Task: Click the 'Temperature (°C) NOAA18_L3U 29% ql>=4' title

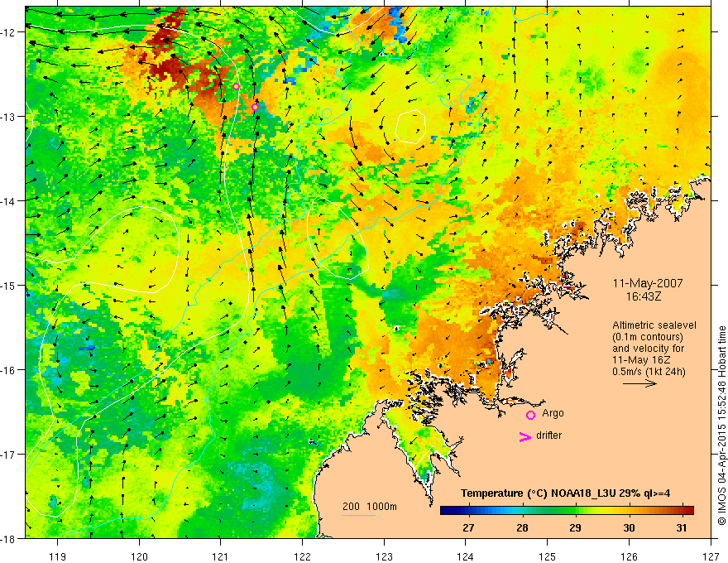Action: pyautogui.click(x=565, y=493)
